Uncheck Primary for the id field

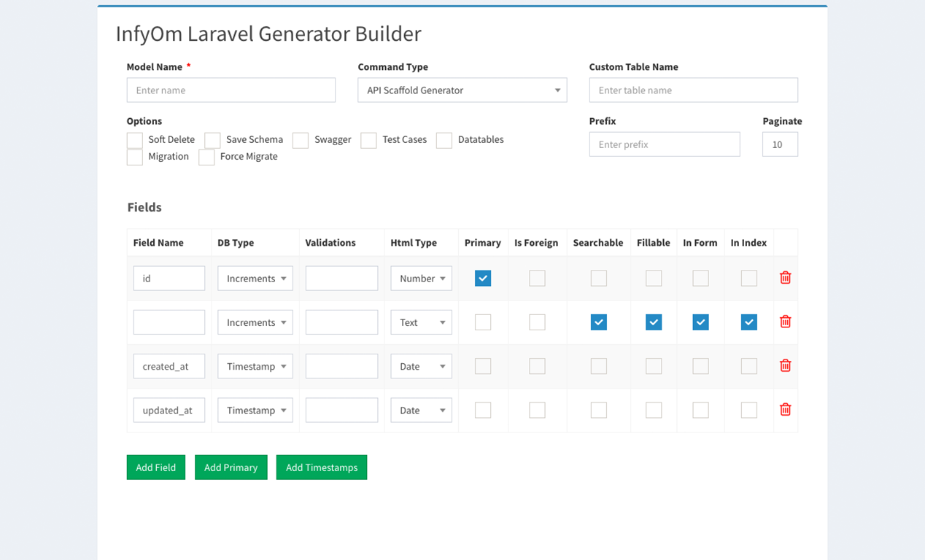click(482, 278)
